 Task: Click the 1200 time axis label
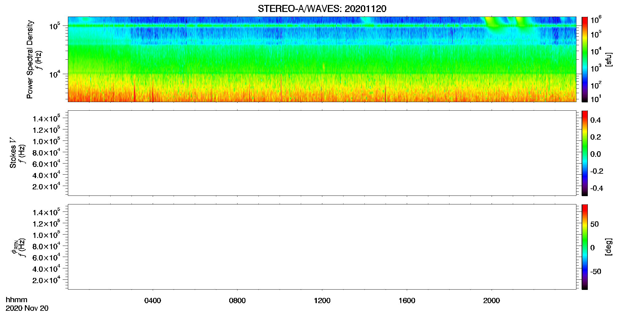(x=322, y=301)
